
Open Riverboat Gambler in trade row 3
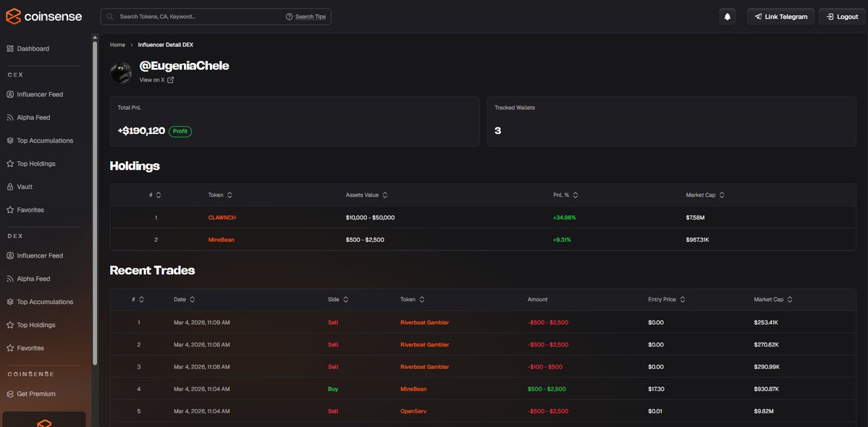coord(425,367)
